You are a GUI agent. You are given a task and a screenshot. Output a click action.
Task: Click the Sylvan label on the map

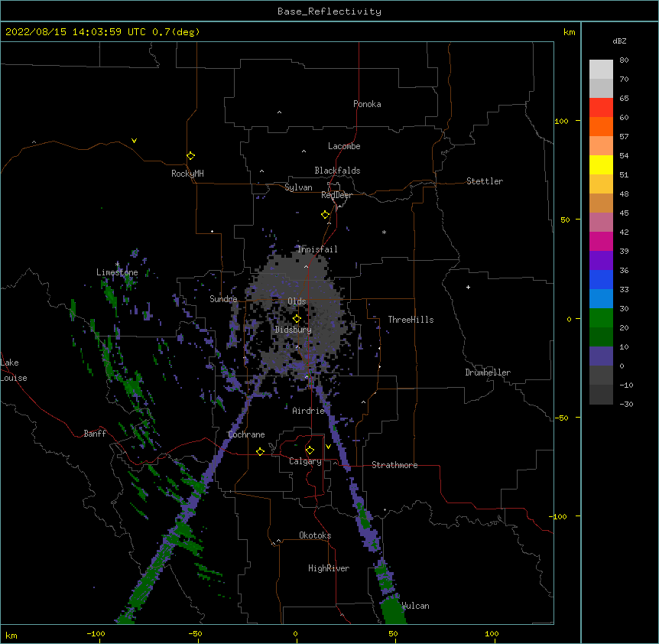tap(298, 187)
